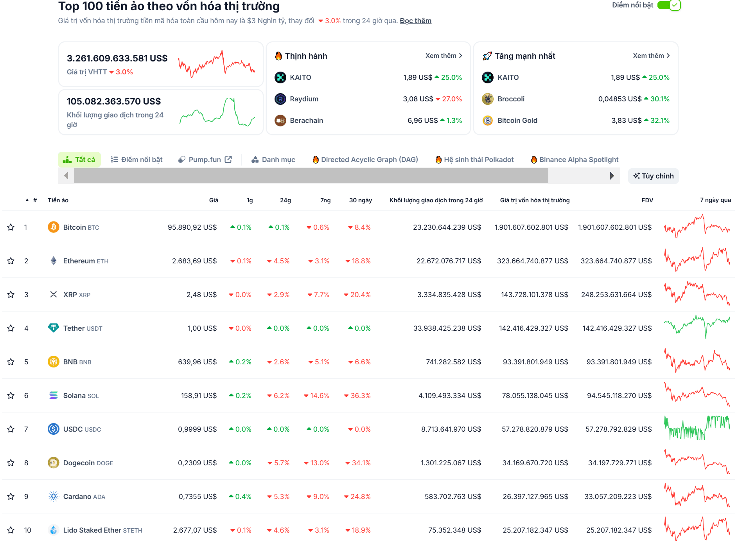This screenshot has width=756, height=542.
Task: Sort table by 1g column
Action: pos(250,200)
